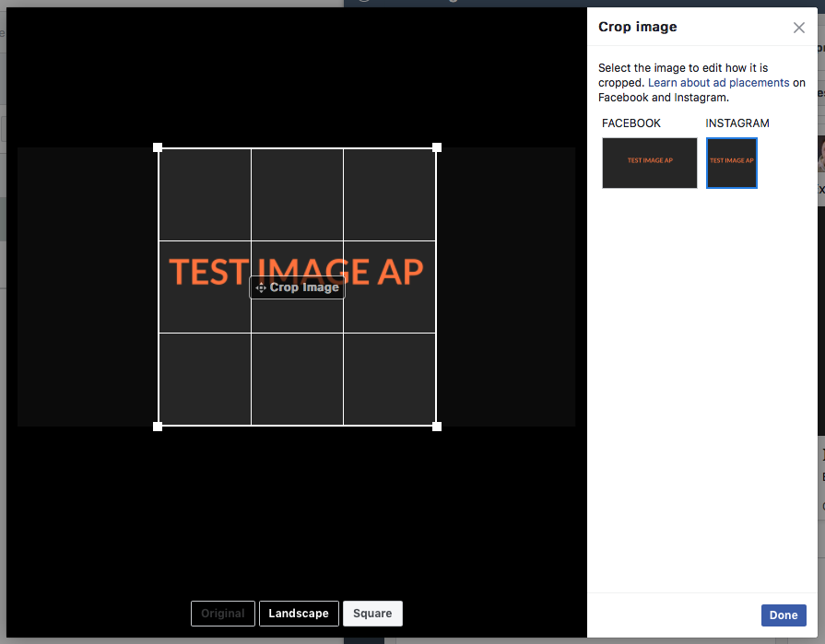Click the top-left cell of the crop grid
The width and height of the screenshot is (825, 644).
click(x=205, y=193)
